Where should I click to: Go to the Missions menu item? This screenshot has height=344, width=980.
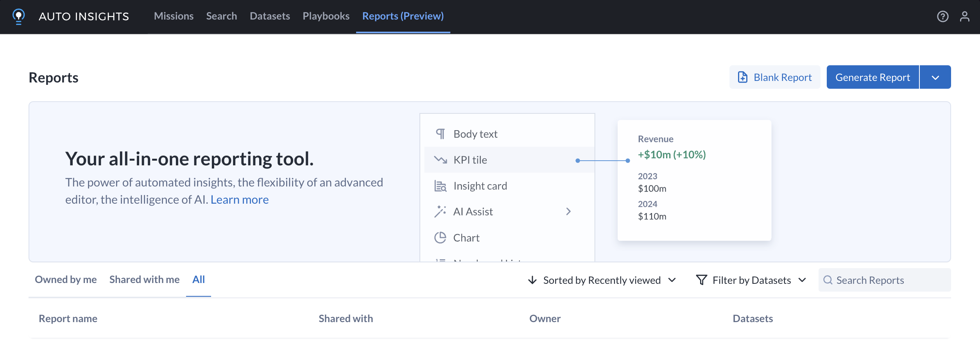[174, 16]
